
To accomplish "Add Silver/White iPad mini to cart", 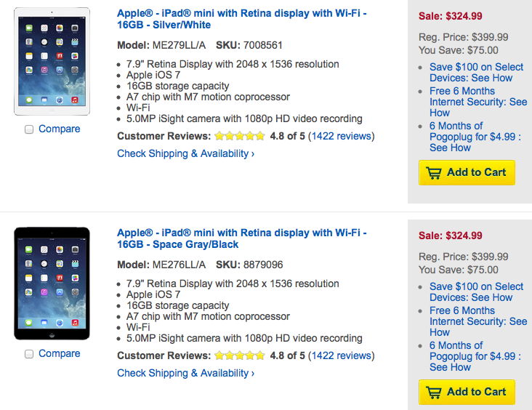I will (x=467, y=172).
